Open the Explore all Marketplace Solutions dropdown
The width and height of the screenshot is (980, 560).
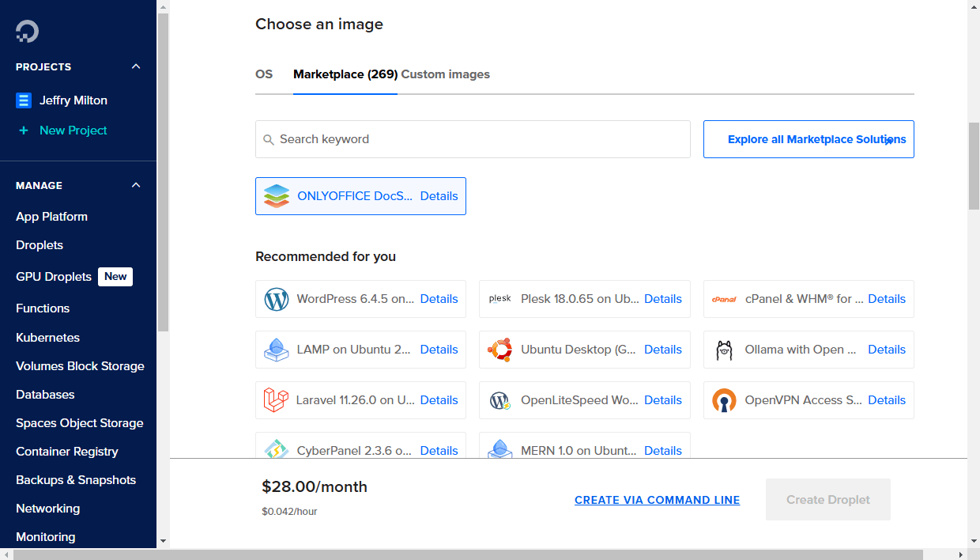point(808,138)
